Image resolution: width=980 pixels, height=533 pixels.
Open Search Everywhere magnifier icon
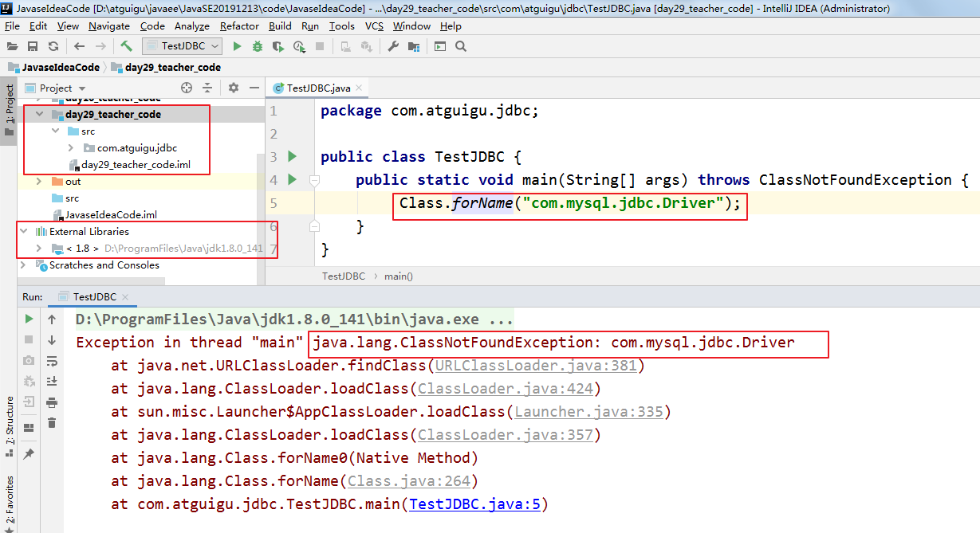(x=460, y=46)
